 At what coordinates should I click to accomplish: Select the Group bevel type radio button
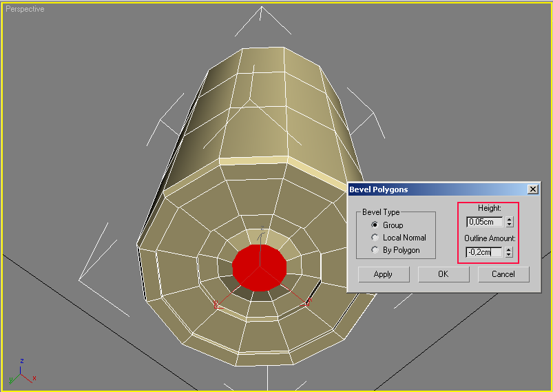click(375, 225)
